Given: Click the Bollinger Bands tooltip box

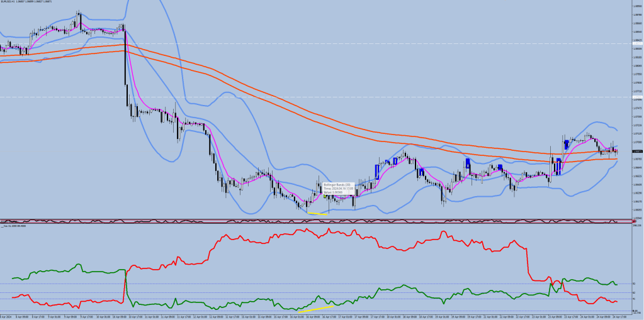Looking at the screenshot, I should click(x=335, y=189).
